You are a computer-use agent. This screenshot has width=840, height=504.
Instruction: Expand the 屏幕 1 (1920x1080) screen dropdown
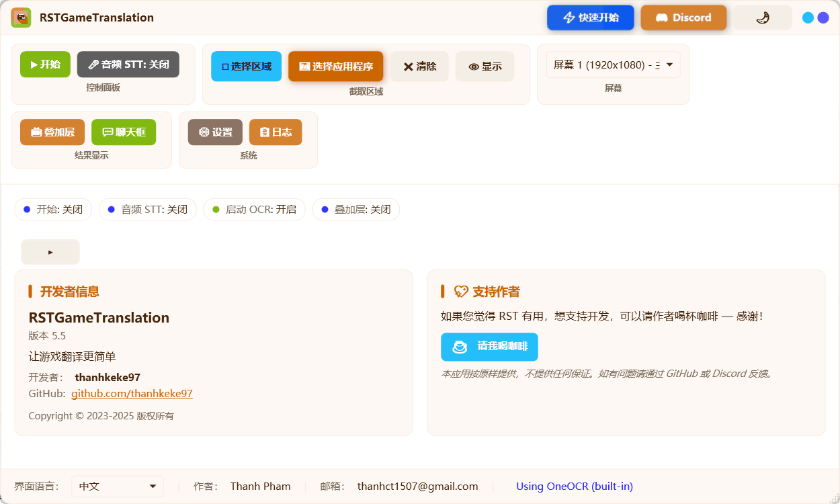tap(614, 65)
